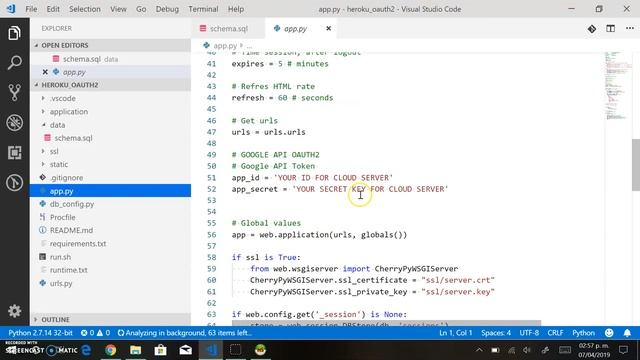Open the Debug menu
Viewport: 640px width, 360px height.
click(167, 9)
